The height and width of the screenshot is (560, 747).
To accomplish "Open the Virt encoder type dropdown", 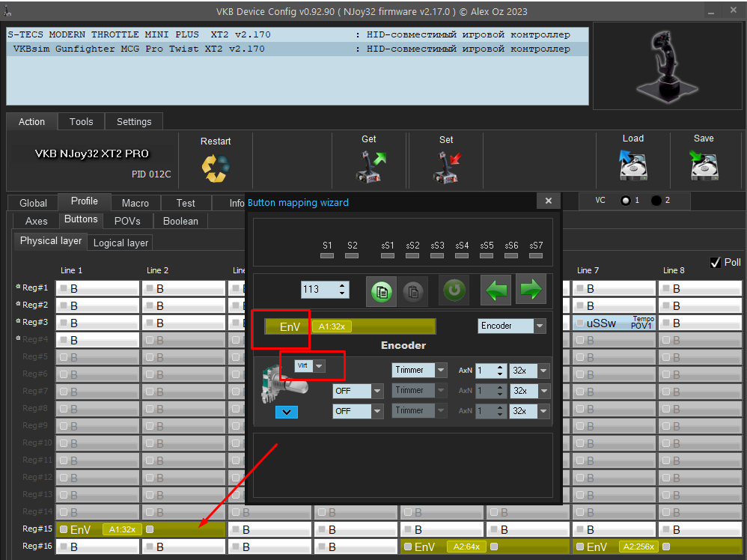I will coord(319,366).
